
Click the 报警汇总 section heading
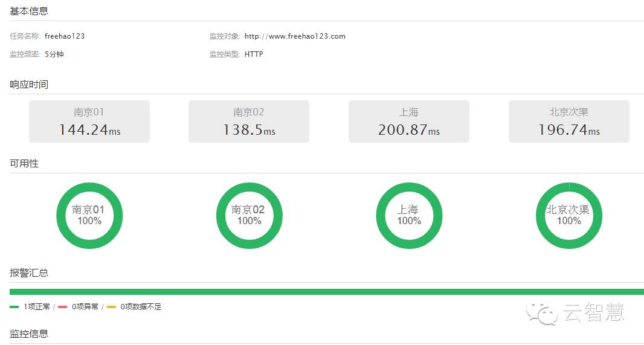29,272
